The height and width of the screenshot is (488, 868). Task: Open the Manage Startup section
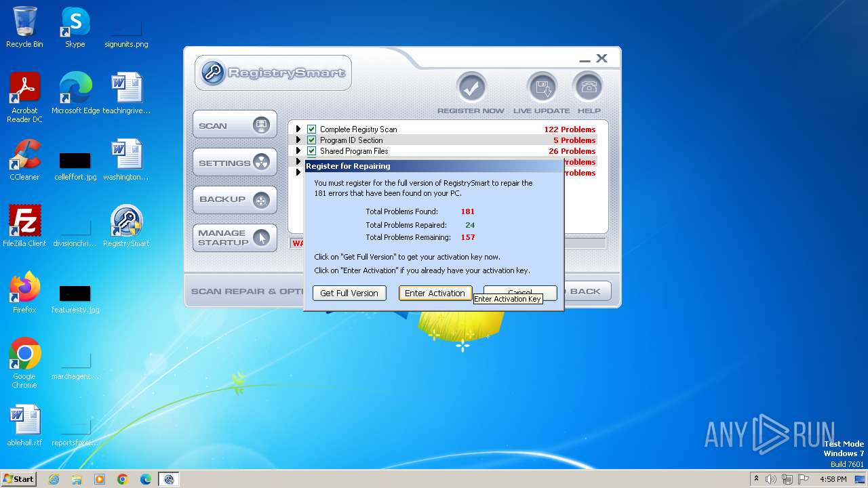click(x=235, y=238)
